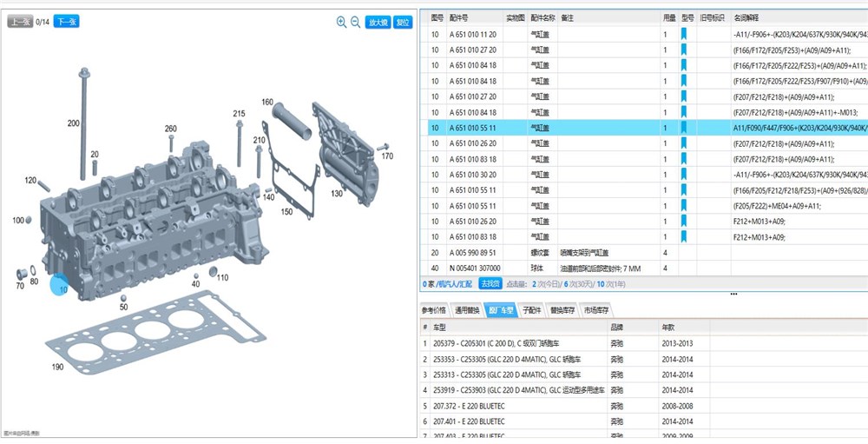Click the 去找货 find goods button
The image size is (868, 444).
click(x=490, y=284)
